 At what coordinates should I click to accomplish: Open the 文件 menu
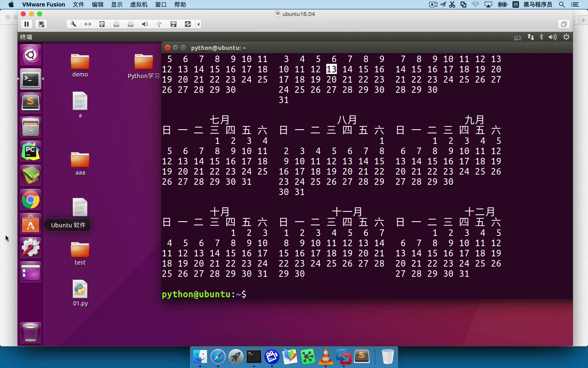pos(78,4)
